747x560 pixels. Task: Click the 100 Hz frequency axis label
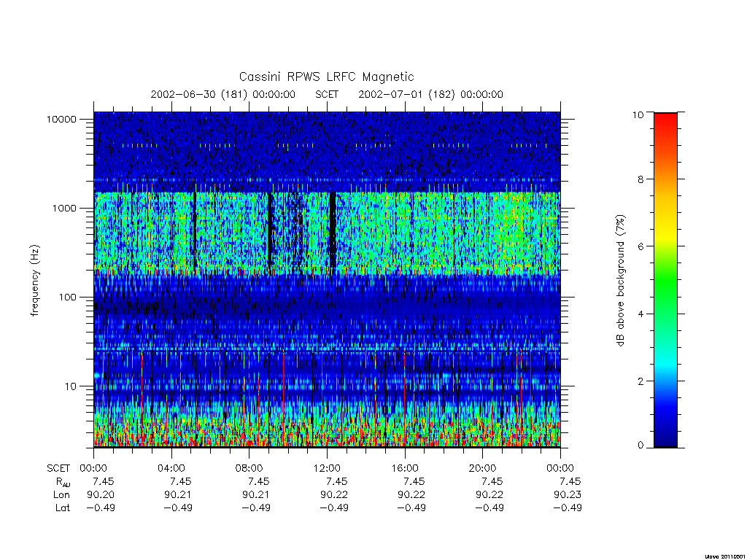click(x=67, y=297)
